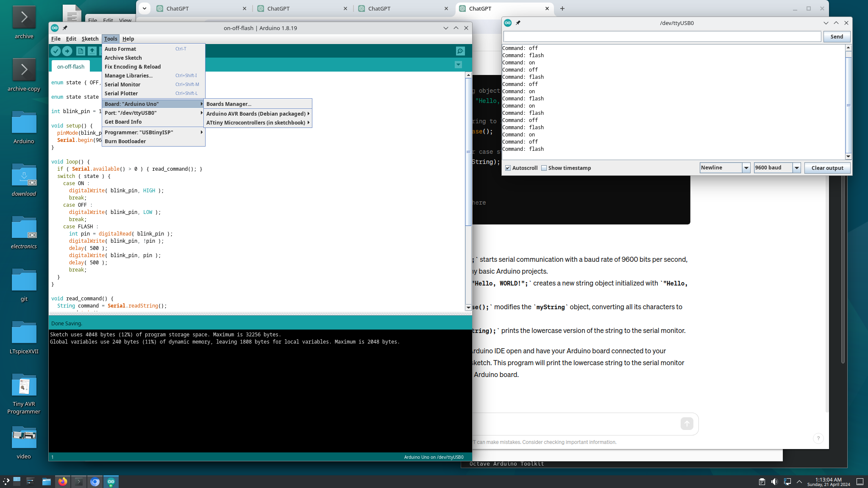Select Serial Monitor in Tools menu
This screenshot has width=868, height=488.
(x=153, y=84)
